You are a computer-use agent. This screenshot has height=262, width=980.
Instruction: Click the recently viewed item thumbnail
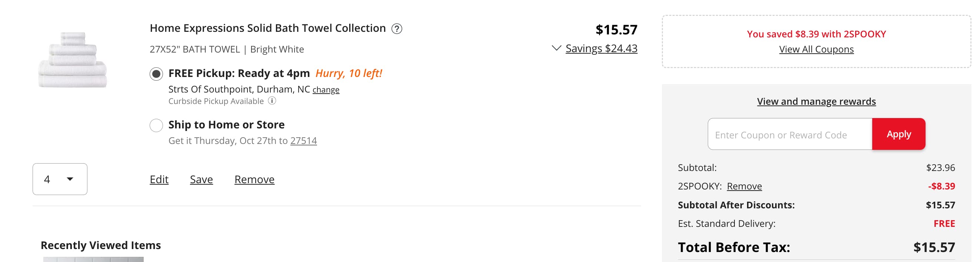pos(93,259)
